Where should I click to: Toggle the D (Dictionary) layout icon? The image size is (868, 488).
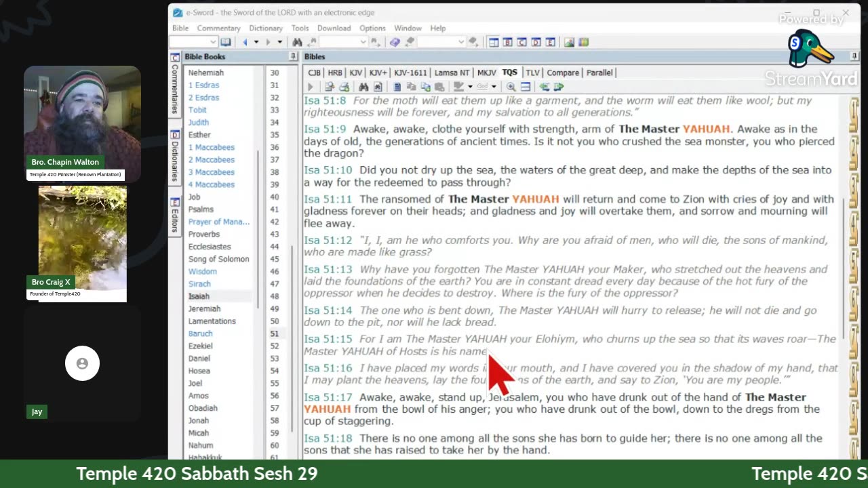[x=536, y=42]
